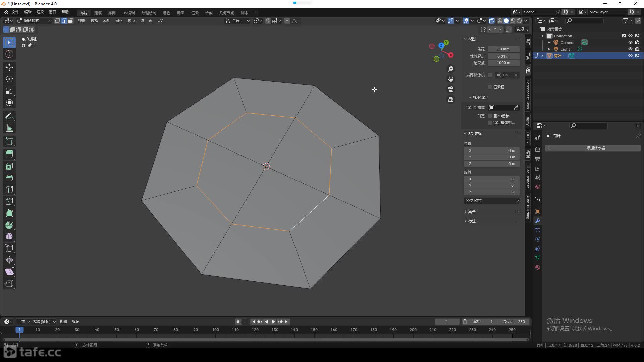Hide Light in viewport via eye icon
Image resolution: width=644 pixels, height=362 pixels.
point(630,49)
